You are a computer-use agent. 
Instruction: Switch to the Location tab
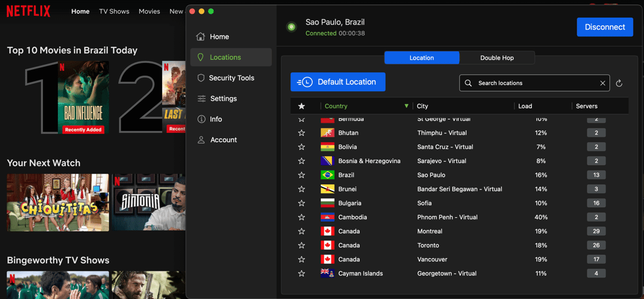click(x=422, y=58)
